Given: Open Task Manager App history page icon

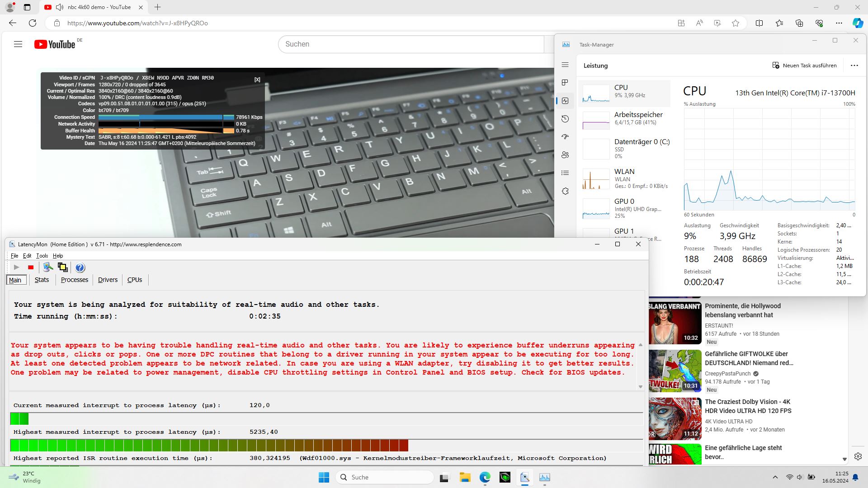Looking at the screenshot, I should click(565, 119).
